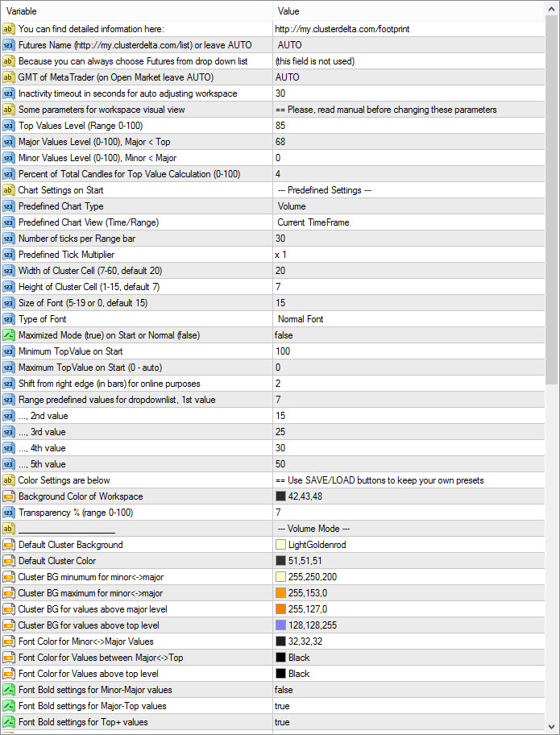Viewport: 560px width, 735px height.
Task: Click the icon beside Futures Name row
Action: [9, 45]
